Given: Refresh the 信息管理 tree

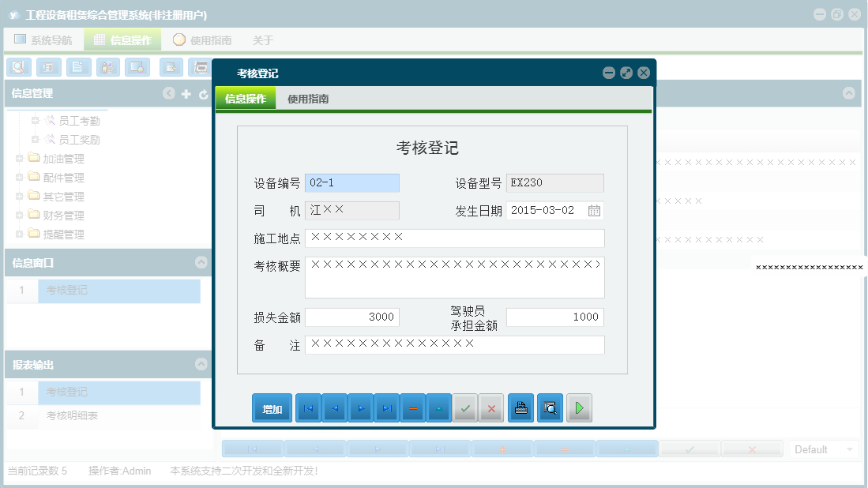Looking at the screenshot, I should pos(203,93).
